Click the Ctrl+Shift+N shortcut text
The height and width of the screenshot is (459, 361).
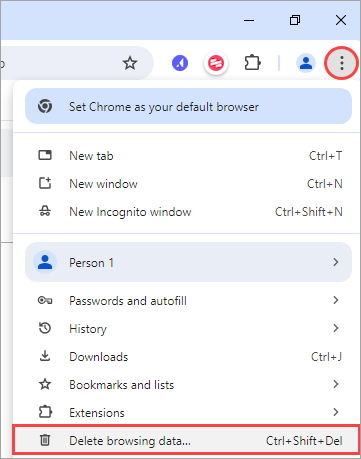(x=309, y=212)
